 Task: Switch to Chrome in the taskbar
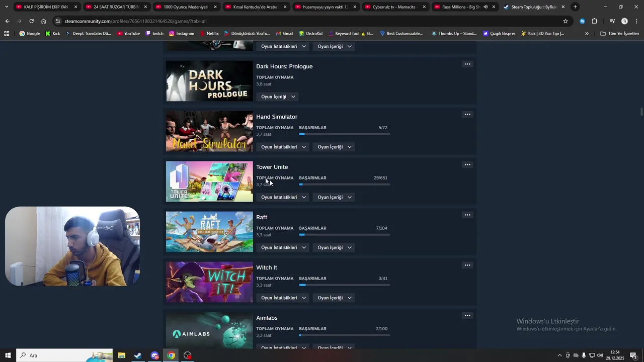point(171,355)
